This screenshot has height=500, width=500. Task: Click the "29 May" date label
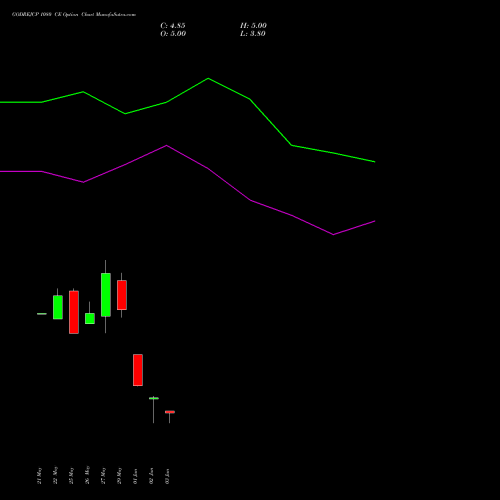(119, 476)
